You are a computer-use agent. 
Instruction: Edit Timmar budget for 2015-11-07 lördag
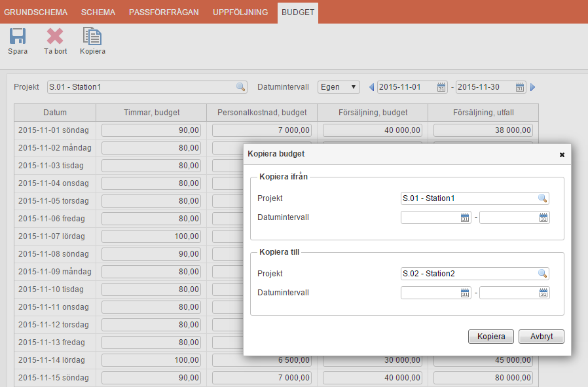tap(151, 236)
